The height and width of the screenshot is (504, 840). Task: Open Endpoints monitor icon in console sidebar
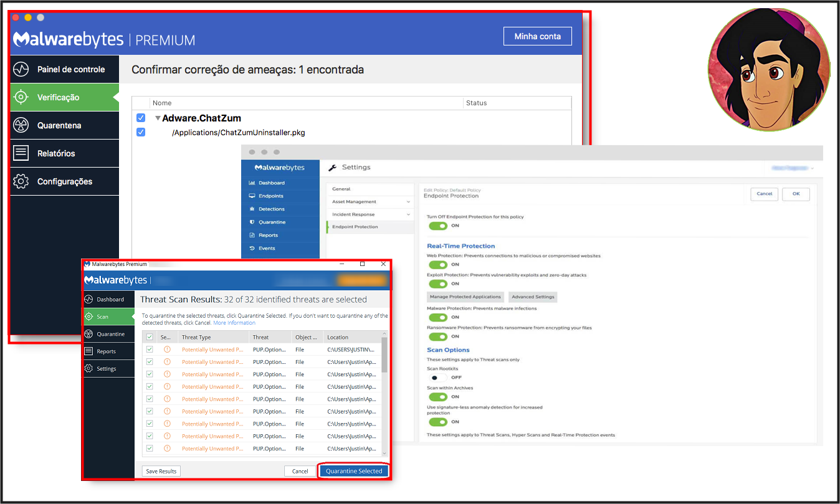[252, 196]
